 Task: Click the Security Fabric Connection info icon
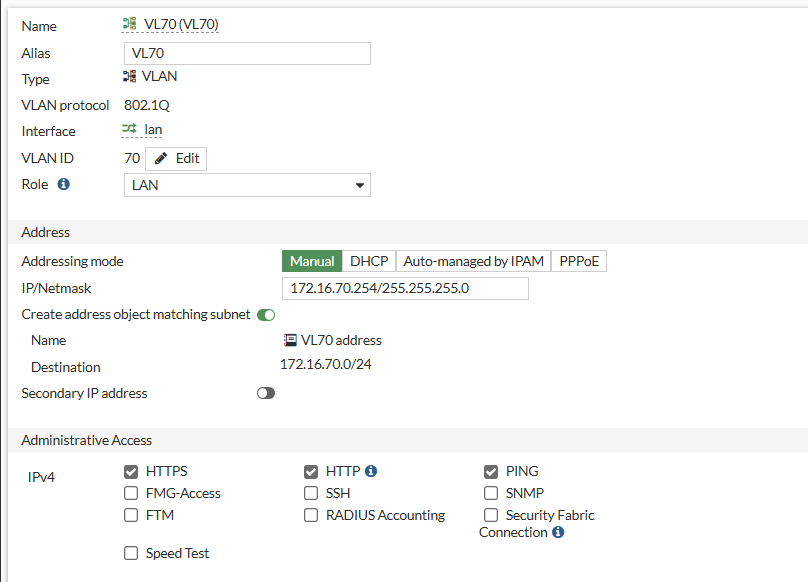pyautogui.click(x=558, y=532)
